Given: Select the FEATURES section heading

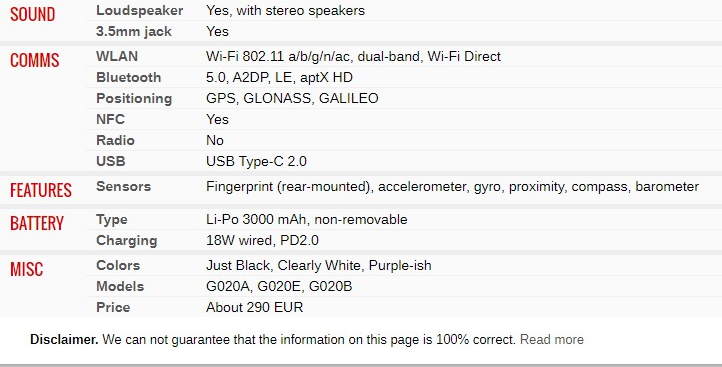Looking at the screenshot, I should click(41, 190).
